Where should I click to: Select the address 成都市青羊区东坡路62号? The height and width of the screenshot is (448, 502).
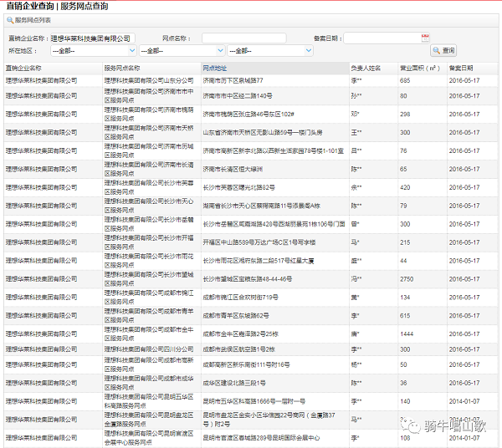(x=236, y=316)
